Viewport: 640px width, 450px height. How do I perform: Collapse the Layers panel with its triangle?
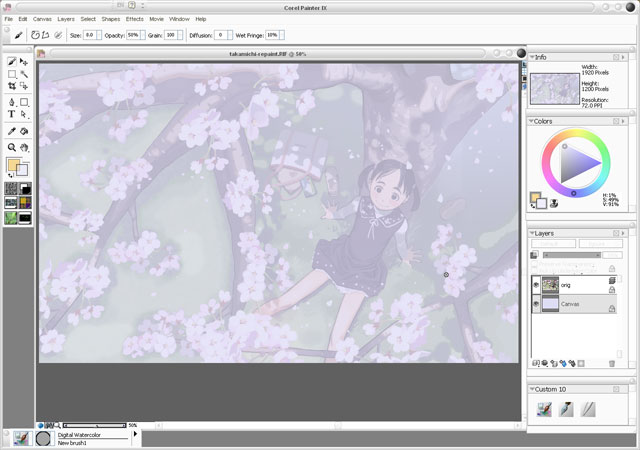[532, 233]
